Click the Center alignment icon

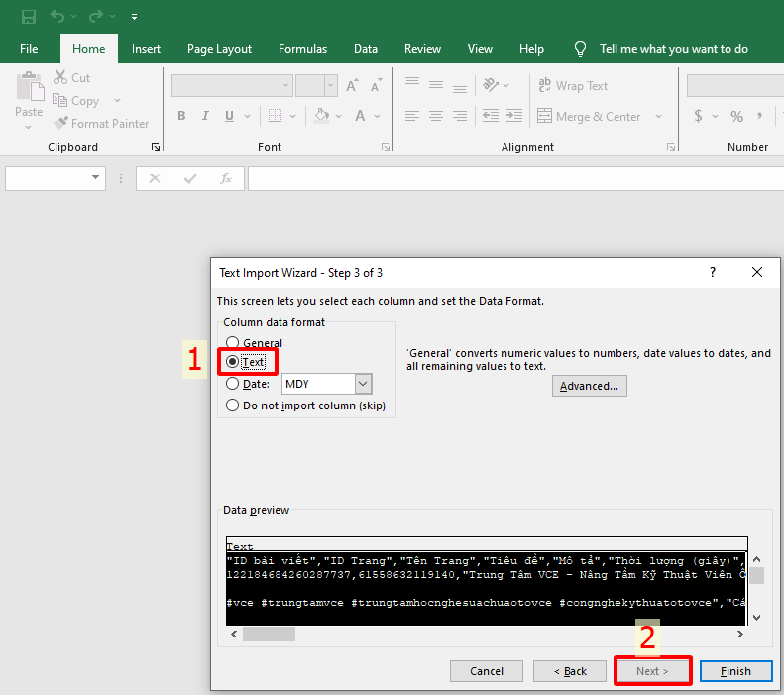click(436, 116)
